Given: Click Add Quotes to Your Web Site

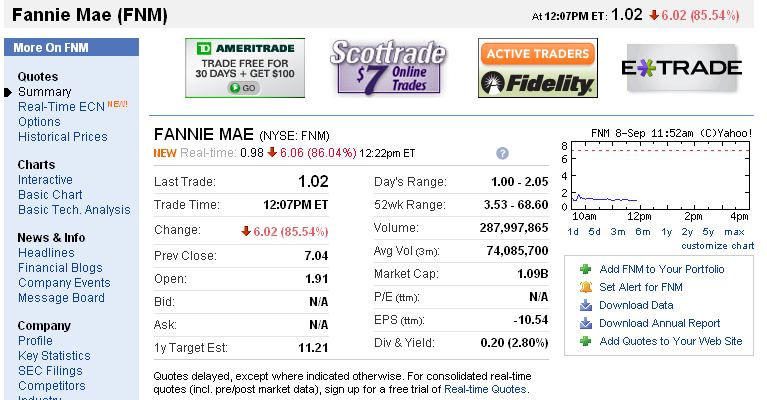Looking at the screenshot, I should point(671,341).
